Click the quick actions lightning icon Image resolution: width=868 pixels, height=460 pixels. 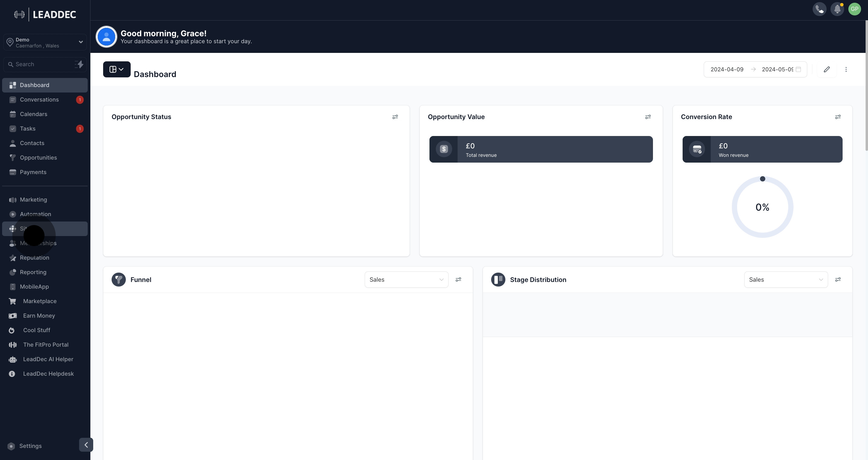coord(80,64)
